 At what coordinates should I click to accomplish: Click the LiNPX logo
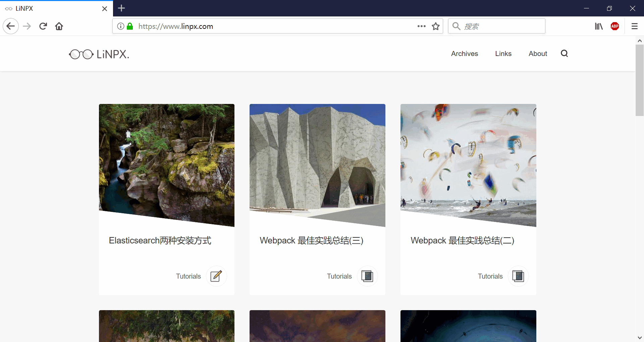pyautogui.click(x=99, y=54)
